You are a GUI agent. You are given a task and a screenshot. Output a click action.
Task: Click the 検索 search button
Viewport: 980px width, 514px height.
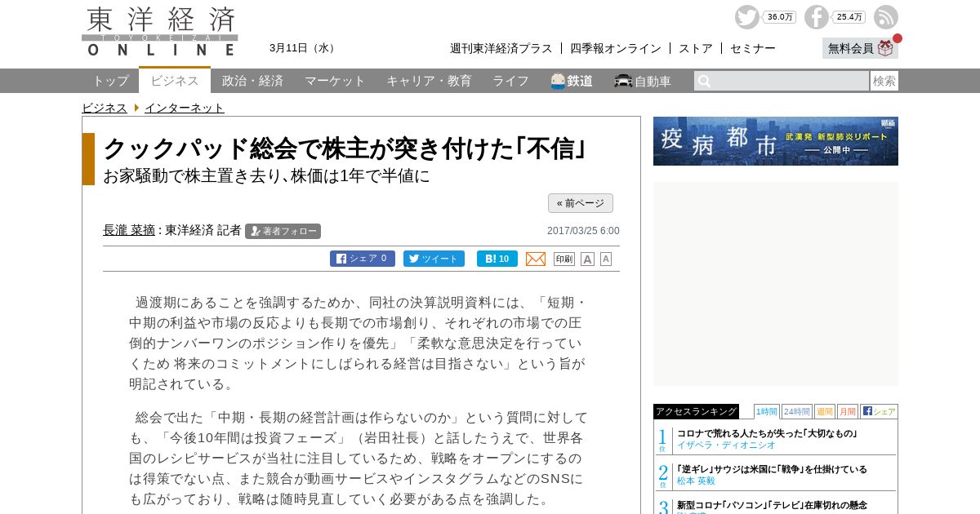[x=884, y=81]
